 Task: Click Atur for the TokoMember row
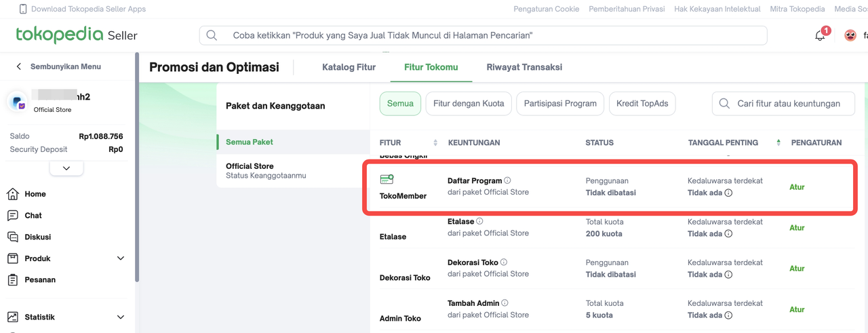797,187
